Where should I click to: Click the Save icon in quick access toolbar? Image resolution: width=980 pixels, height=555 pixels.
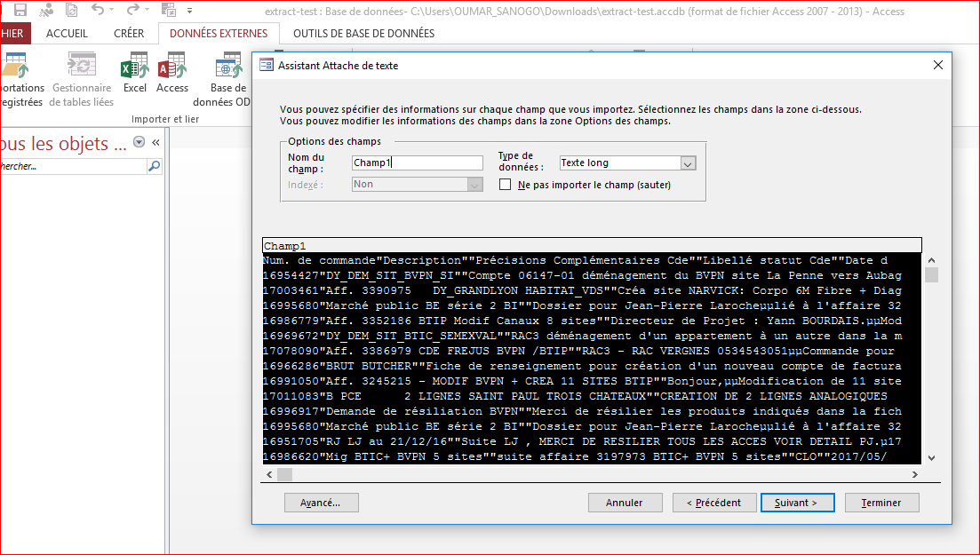20,10
